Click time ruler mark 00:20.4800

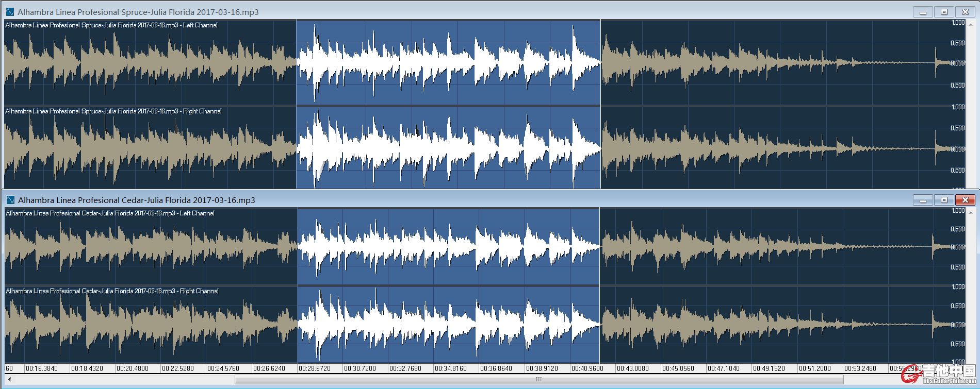pos(133,369)
